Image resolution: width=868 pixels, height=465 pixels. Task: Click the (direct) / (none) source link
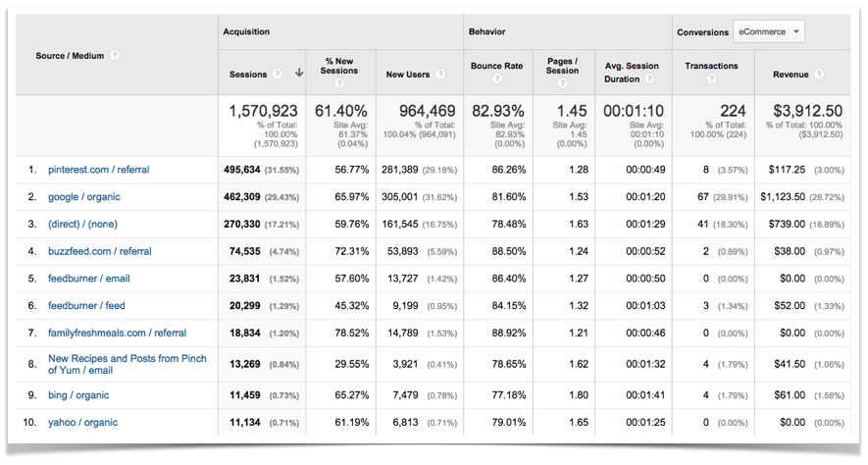(x=82, y=225)
